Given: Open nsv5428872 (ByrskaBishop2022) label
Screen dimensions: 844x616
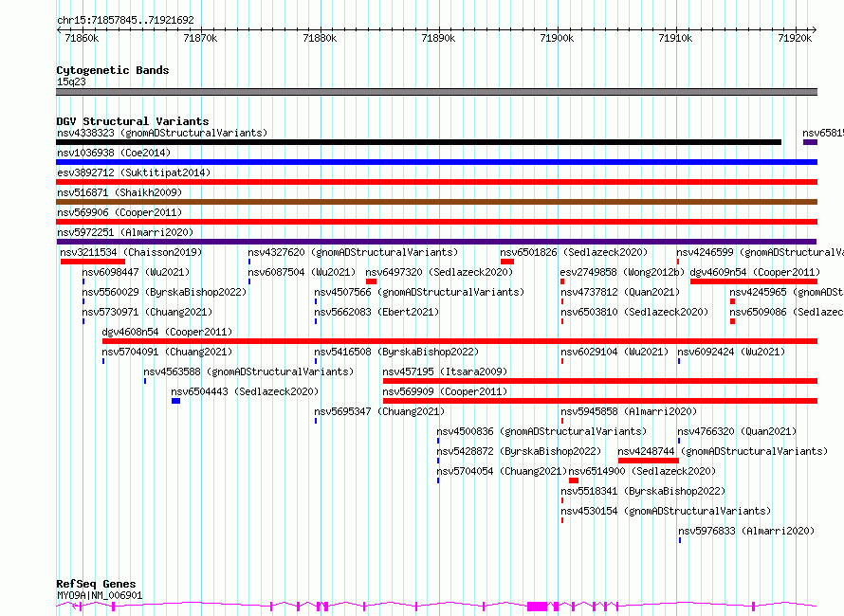Looking at the screenshot, I should (x=519, y=451).
